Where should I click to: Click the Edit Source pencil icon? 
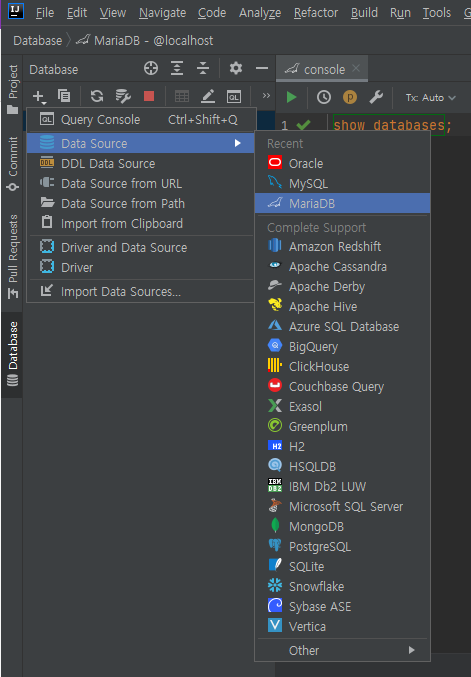click(x=208, y=96)
